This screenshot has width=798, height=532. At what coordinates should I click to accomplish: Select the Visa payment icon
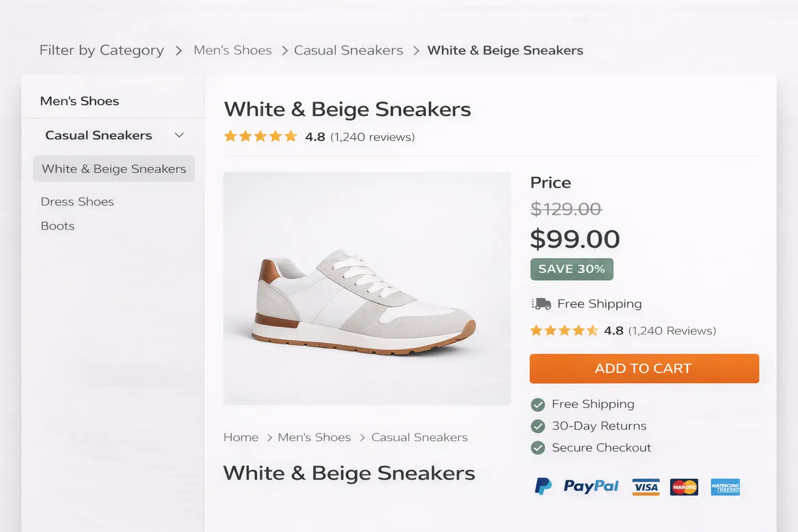(646, 487)
